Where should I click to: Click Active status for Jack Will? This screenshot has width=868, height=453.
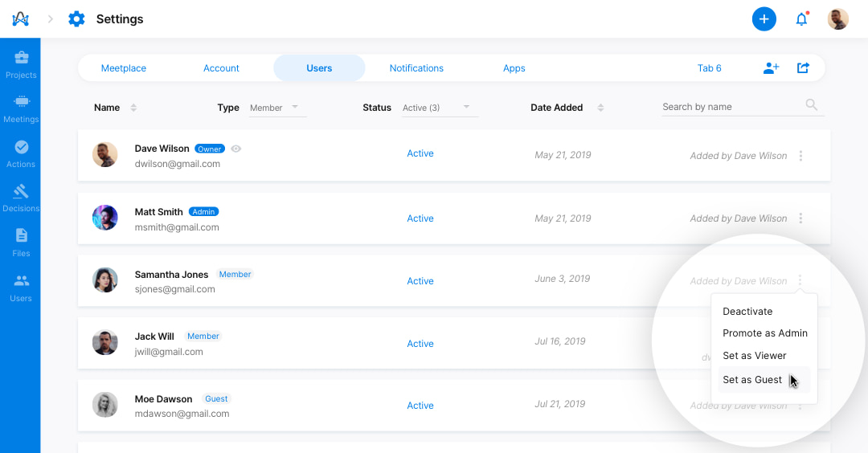(x=420, y=344)
